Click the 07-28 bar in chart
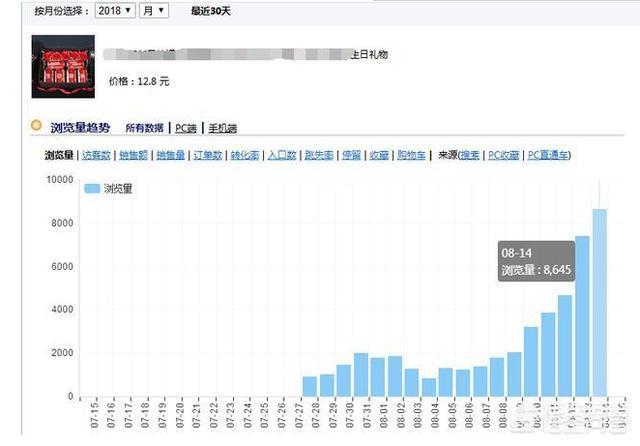 [x=310, y=386]
